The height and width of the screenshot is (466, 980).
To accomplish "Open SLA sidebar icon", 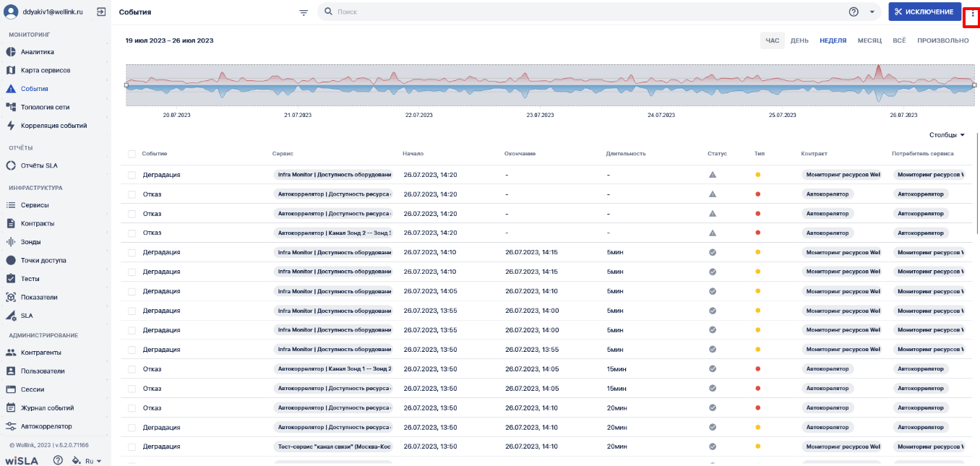I will tap(11, 316).
